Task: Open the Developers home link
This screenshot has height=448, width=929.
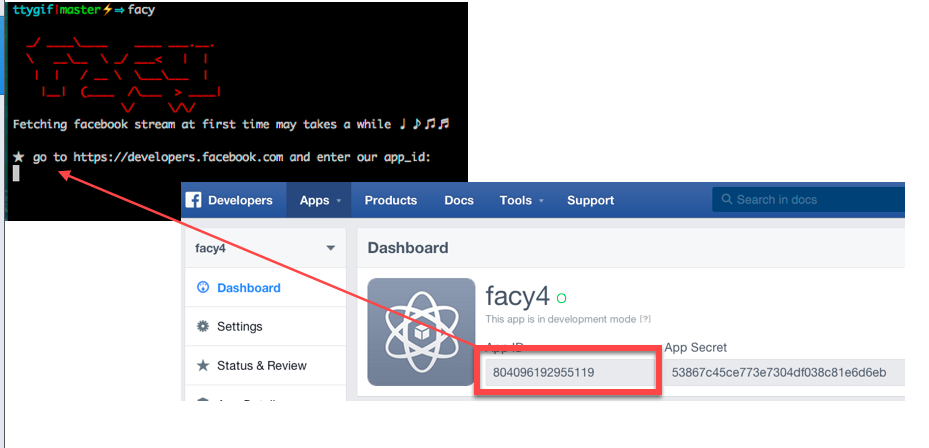Action: [x=240, y=200]
